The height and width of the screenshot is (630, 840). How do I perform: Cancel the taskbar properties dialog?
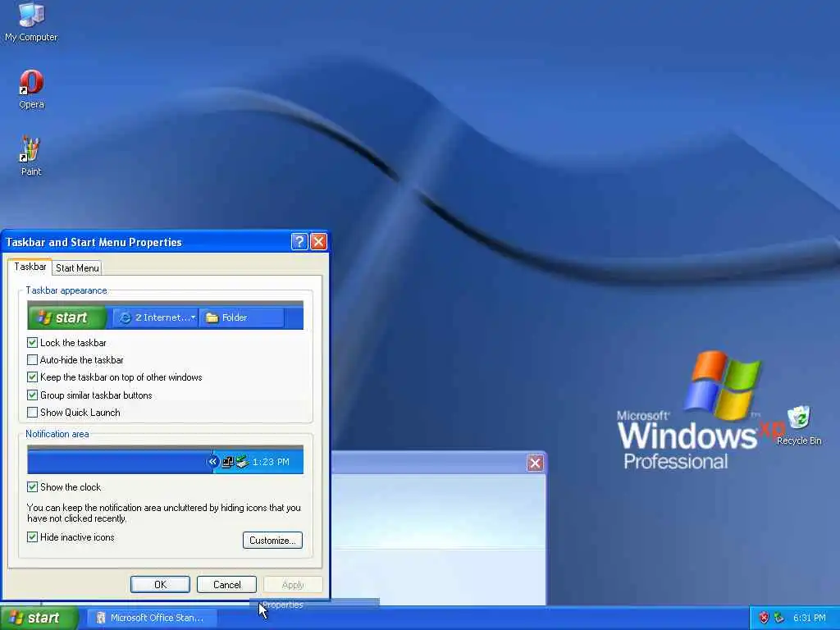tap(226, 584)
